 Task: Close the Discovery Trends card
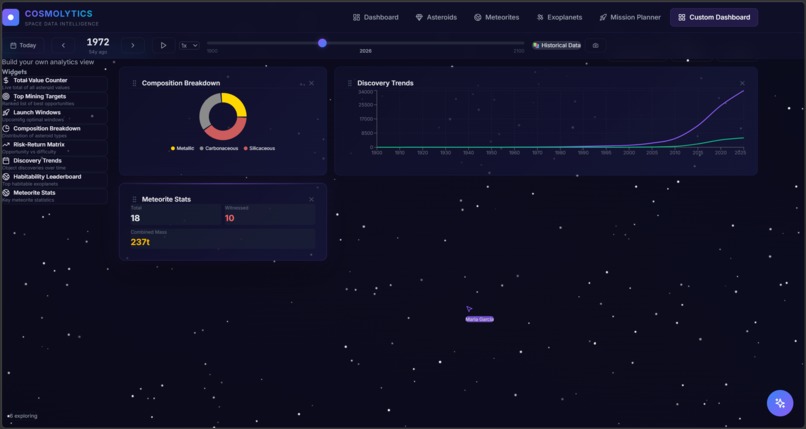coord(742,83)
